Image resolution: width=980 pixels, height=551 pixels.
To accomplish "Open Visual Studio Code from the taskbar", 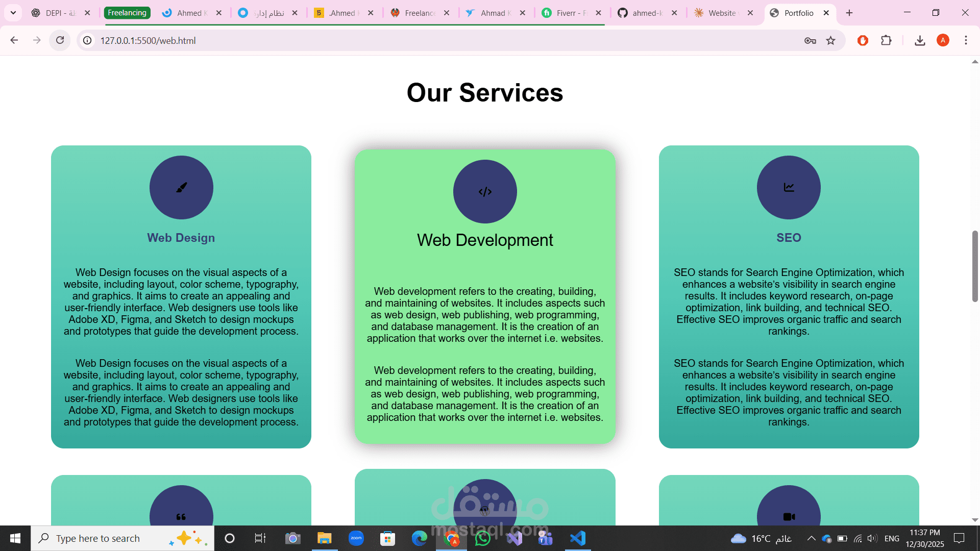I will tap(578, 538).
